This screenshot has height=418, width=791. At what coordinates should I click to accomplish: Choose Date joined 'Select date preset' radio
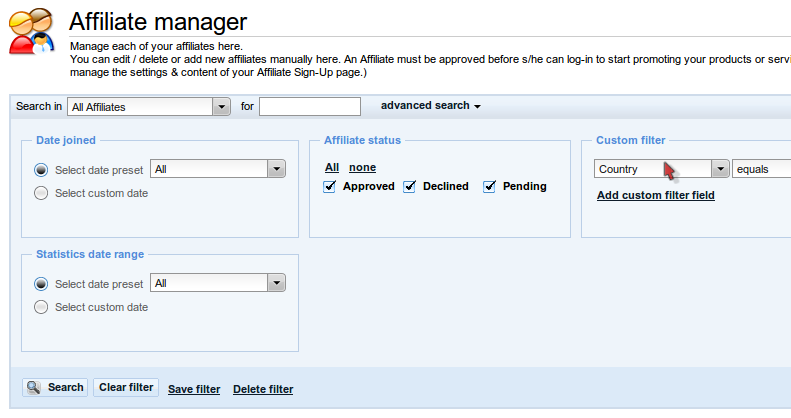click(x=41, y=170)
